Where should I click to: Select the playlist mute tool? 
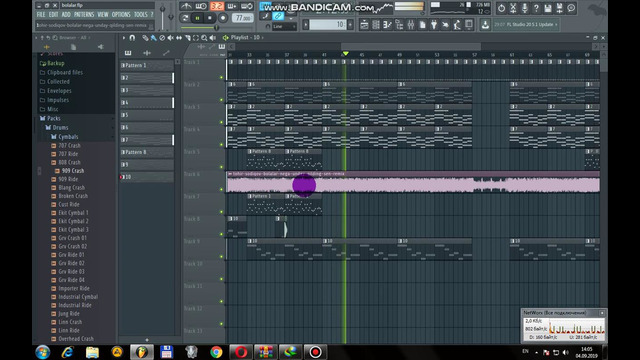point(170,38)
